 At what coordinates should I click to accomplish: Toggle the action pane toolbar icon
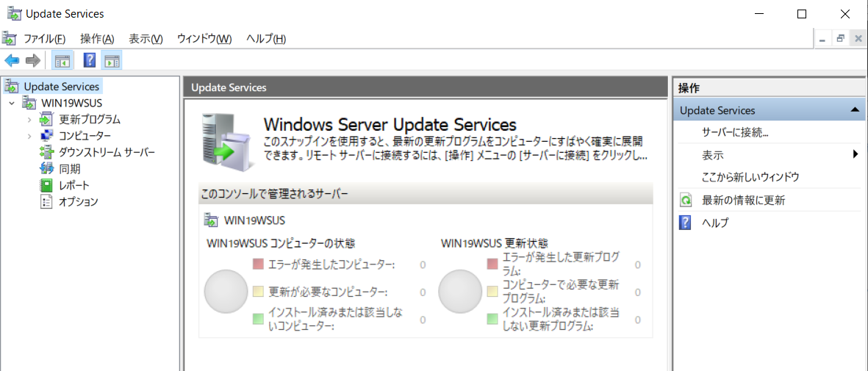tap(112, 60)
